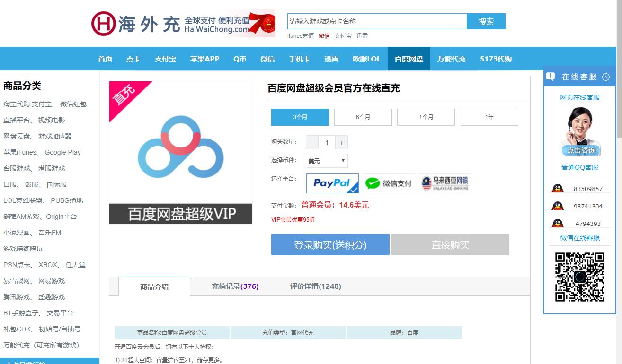The width and height of the screenshot is (622, 364).
Task: Select Malaysia online banking payment
Action: click(445, 183)
